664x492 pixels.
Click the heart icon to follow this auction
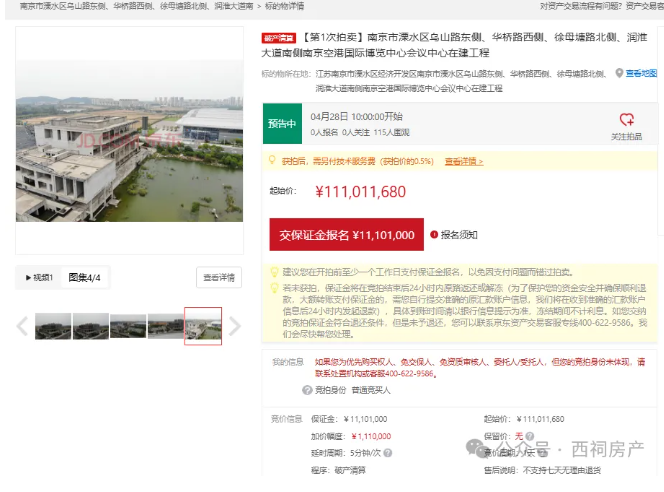(627, 120)
